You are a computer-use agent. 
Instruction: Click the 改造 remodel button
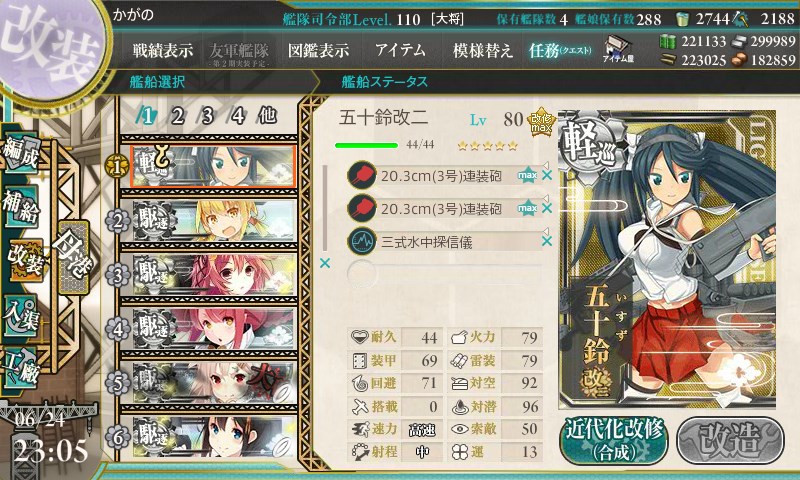click(x=730, y=441)
